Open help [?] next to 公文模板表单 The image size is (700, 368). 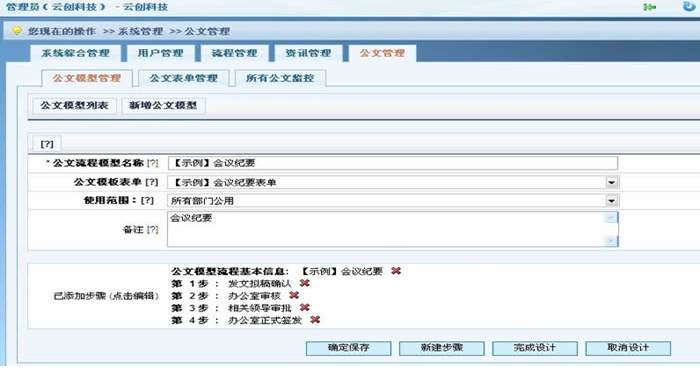click(x=152, y=182)
